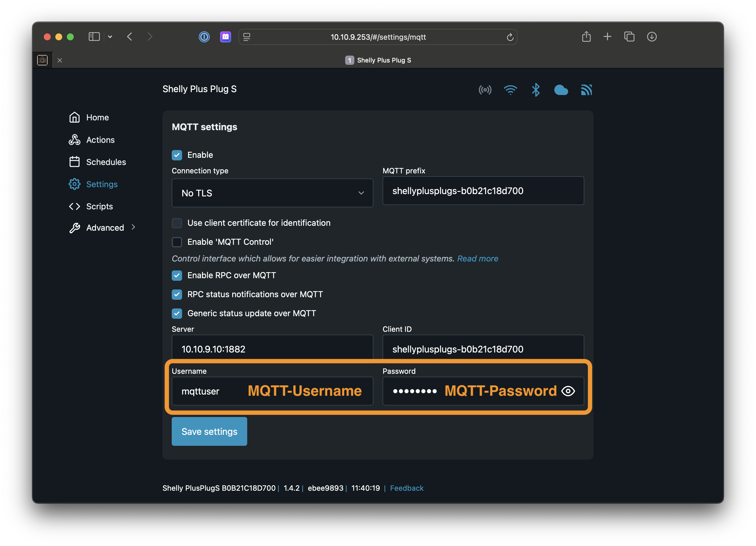Toggle the Enable MQTT checkbox
Screen dimensions: 756x546
pyautogui.click(x=177, y=155)
